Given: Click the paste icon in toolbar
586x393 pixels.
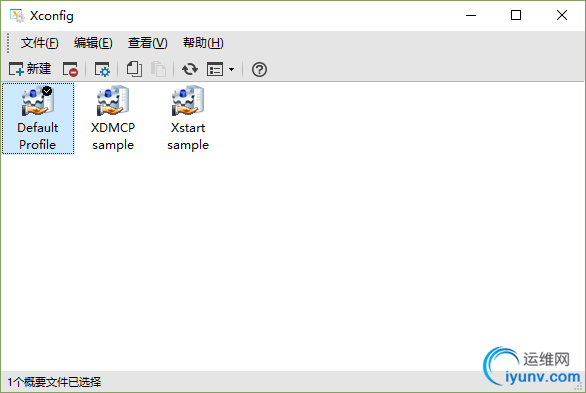Looking at the screenshot, I should click(x=158, y=69).
